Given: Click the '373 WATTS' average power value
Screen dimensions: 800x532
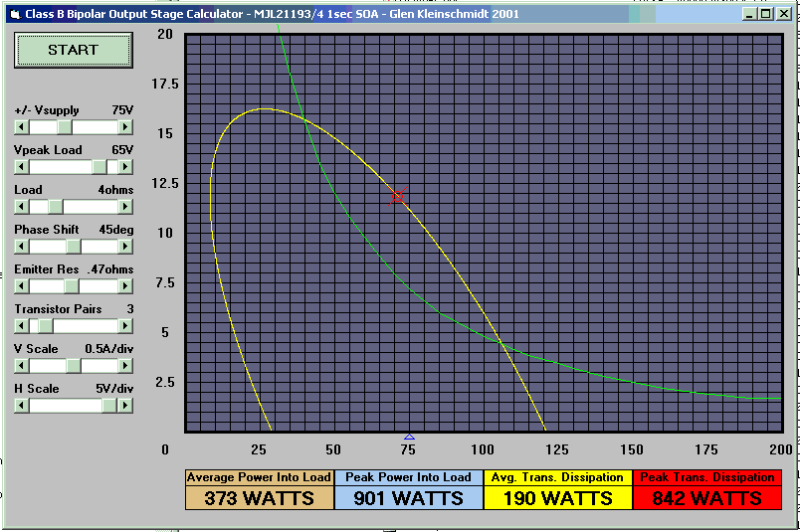Looking at the screenshot, I should (x=259, y=498).
